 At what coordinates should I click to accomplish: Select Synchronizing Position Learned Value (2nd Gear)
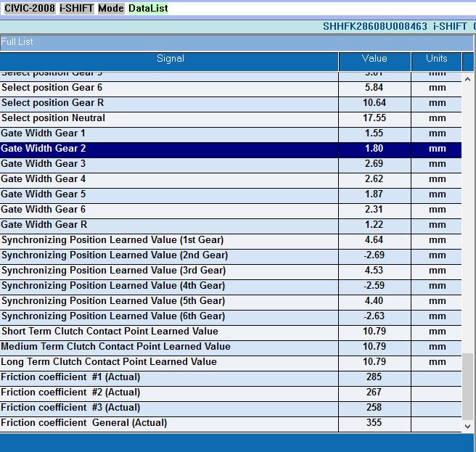pyautogui.click(x=231, y=257)
